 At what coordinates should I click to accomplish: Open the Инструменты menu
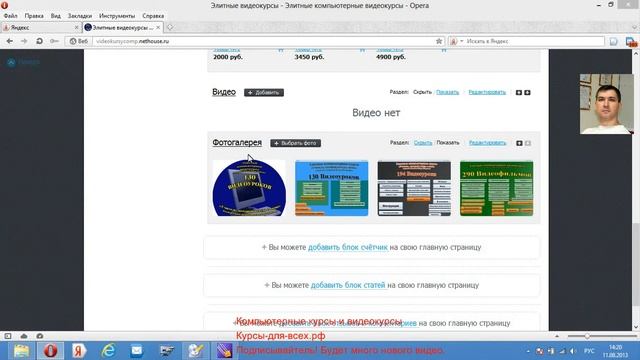click(117, 16)
